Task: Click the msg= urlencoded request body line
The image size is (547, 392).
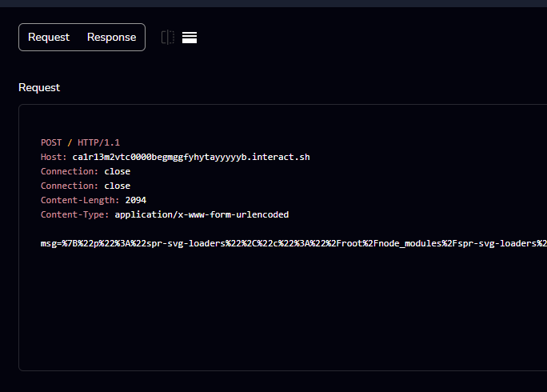Action: [293, 243]
